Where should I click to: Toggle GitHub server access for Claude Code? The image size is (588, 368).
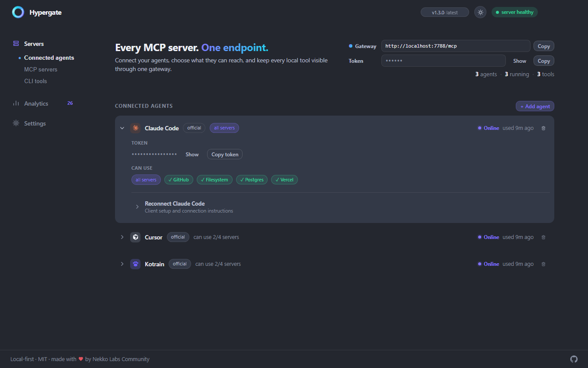pyautogui.click(x=179, y=180)
